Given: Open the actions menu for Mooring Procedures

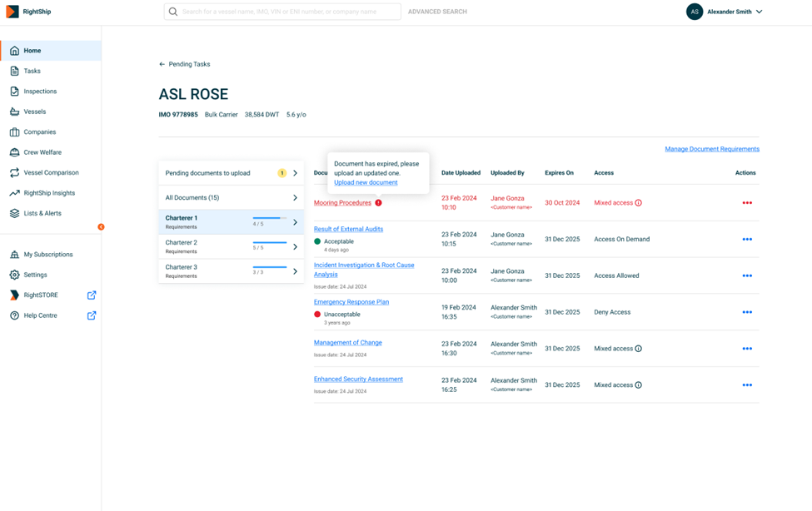Looking at the screenshot, I should tap(747, 203).
